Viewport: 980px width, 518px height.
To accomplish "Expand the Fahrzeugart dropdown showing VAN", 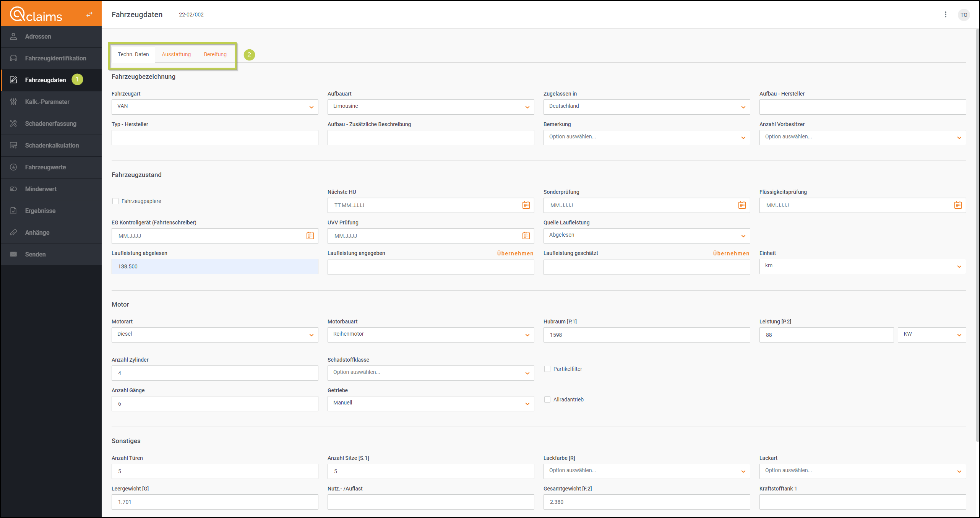I will coord(214,107).
